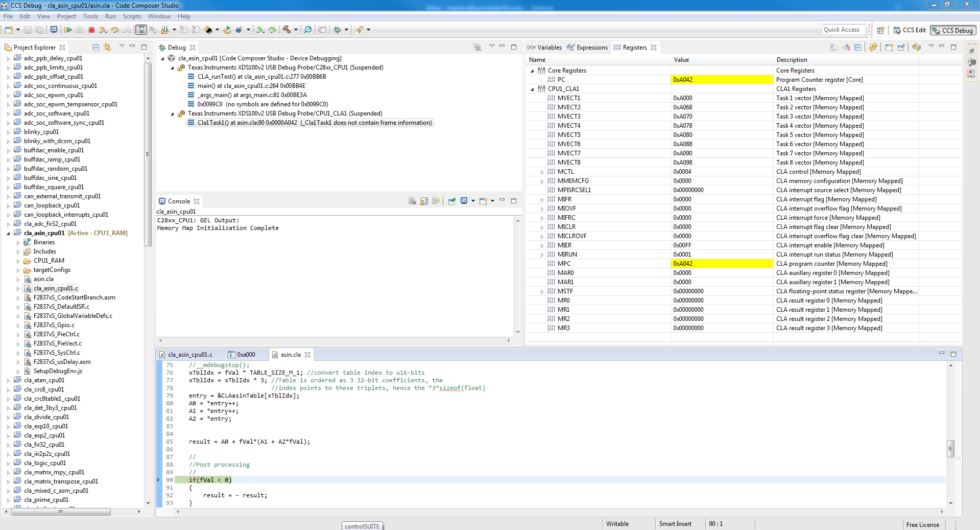Click the editor vertical scrollbar thumb

pos(950,448)
